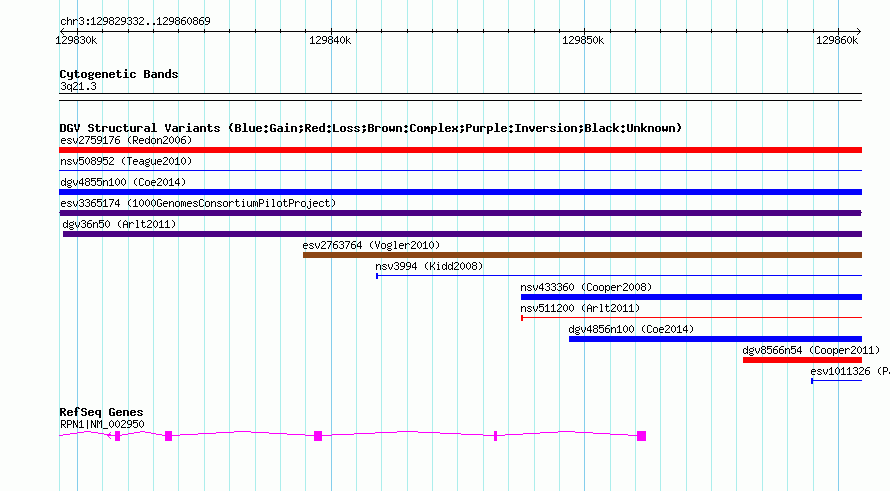Click the ruler's right end arrow
Viewport: 890px width, 491px height.
click(x=859, y=32)
